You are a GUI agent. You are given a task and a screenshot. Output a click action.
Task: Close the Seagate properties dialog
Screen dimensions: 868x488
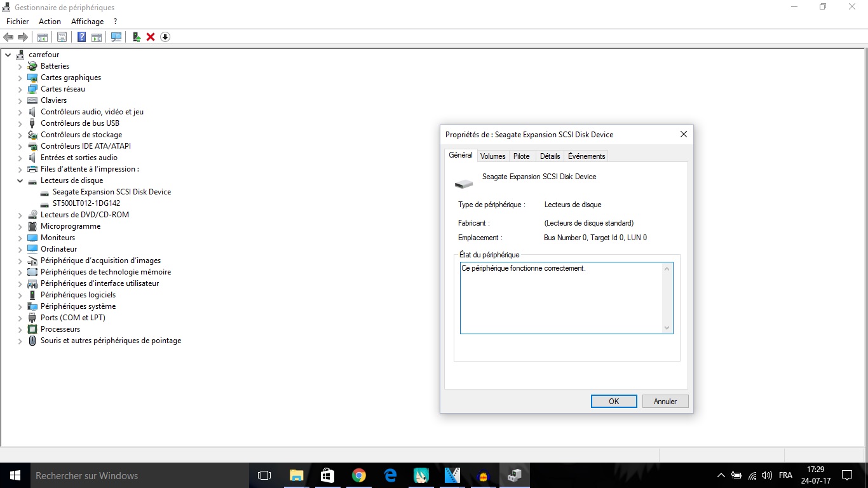tap(684, 135)
